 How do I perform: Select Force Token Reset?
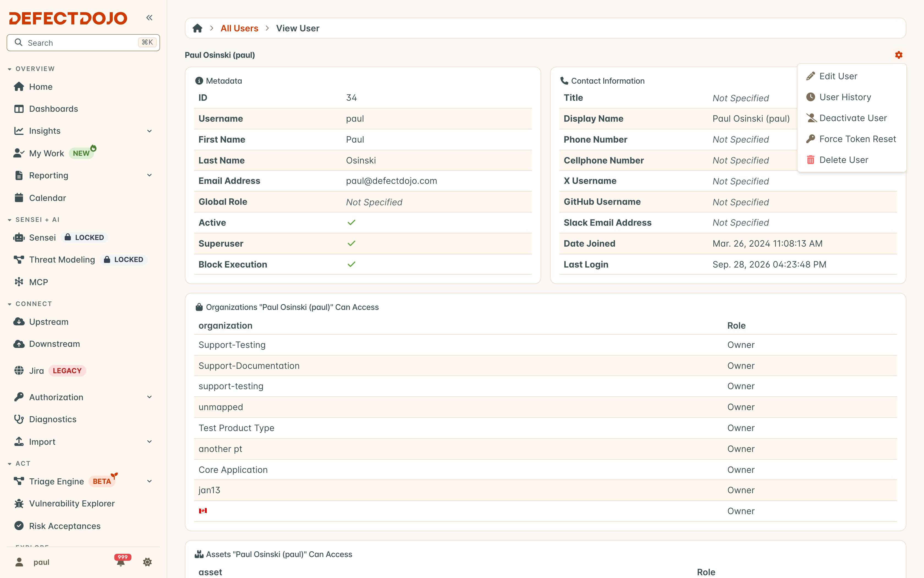[x=851, y=139]
